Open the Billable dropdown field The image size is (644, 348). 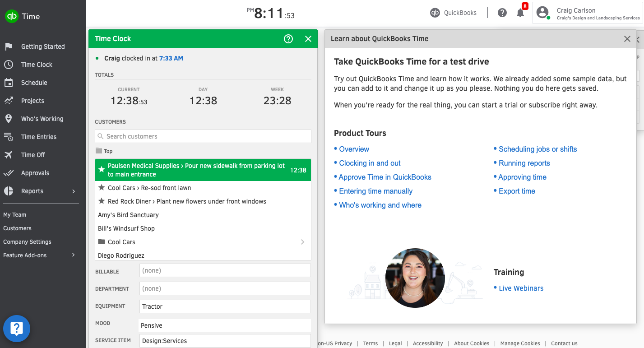pyautogui.click(x=225, y=270)
